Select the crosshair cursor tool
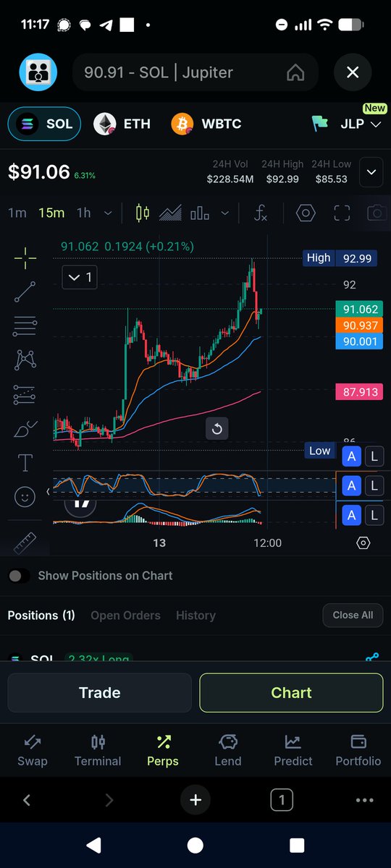The width and height of the screenshot is (391, 868). [25, 258]
